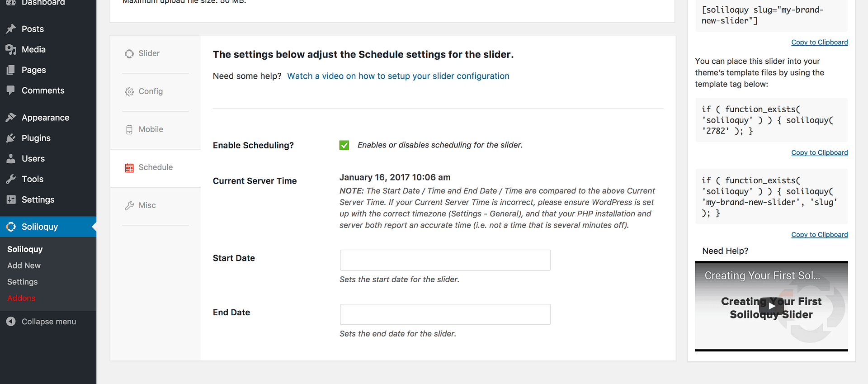Open the Slider tab
The height and width of the screenshot is (384, 868).
click(149, 53)
